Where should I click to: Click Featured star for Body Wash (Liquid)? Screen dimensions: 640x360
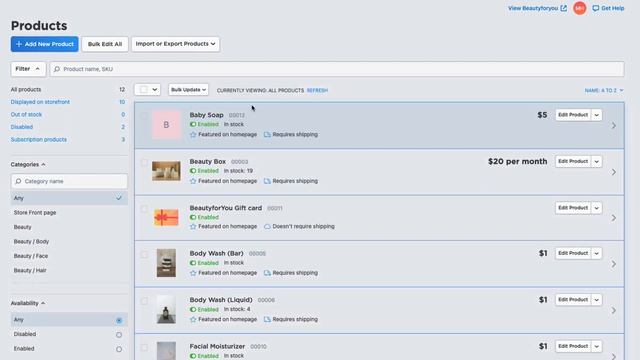click(x=193, y=320)
